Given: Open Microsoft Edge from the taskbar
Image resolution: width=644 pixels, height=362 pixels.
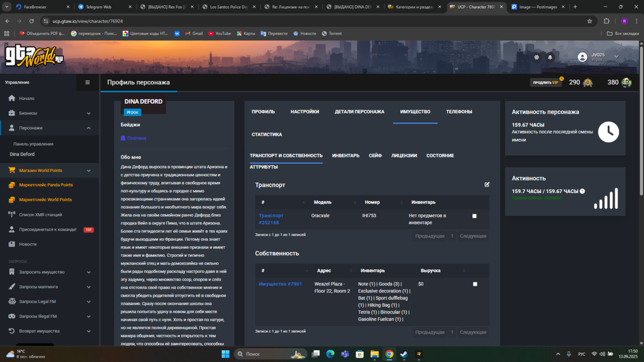Looking at the screenshot, I should coord(330,354).
